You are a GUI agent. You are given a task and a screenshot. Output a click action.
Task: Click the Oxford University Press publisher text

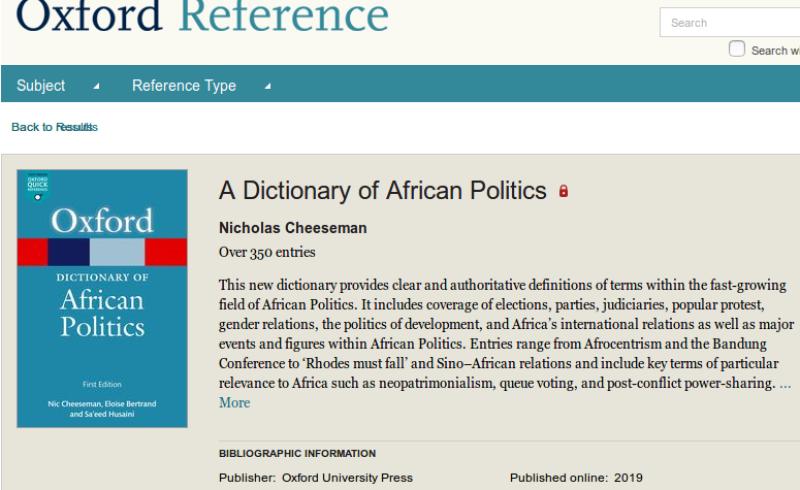click(x=347, y=477)
